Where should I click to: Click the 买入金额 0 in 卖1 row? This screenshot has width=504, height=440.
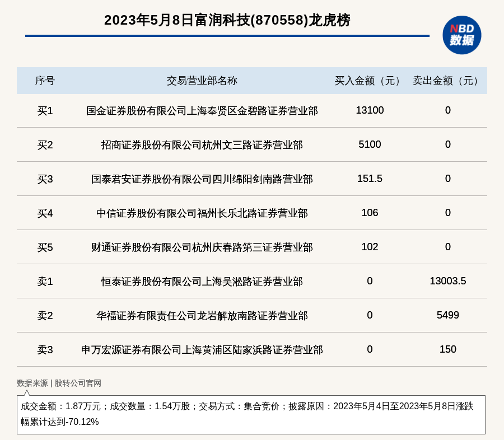[x=370, y=281]
